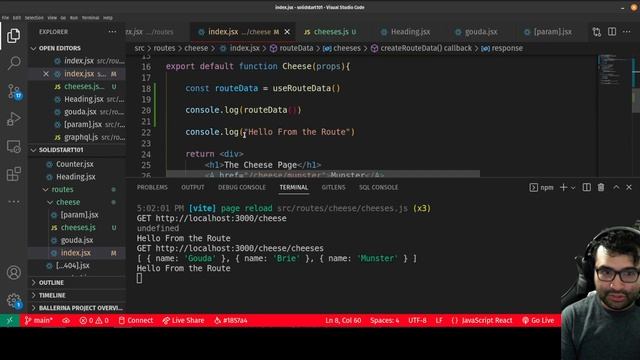Open editor more actions ellipsis
The width and height of the screenshot is (640, 360).
[x=627, y=32]
